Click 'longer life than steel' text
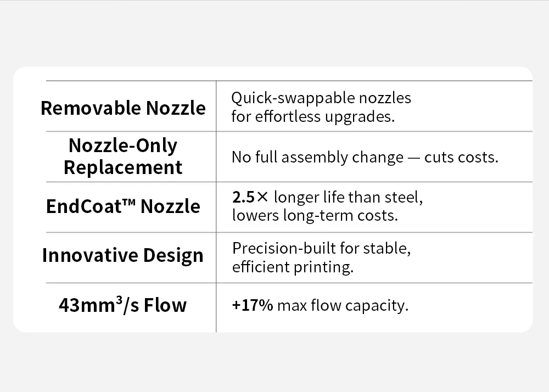The height and width of the screenshot is (392, 549). pyautogui.click(x=349, y=197)
